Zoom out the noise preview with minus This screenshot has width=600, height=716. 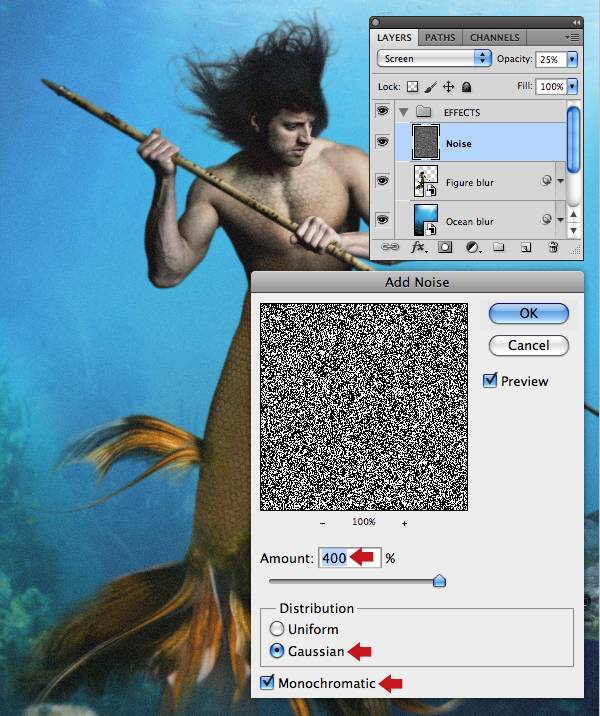tap(323, 523)
